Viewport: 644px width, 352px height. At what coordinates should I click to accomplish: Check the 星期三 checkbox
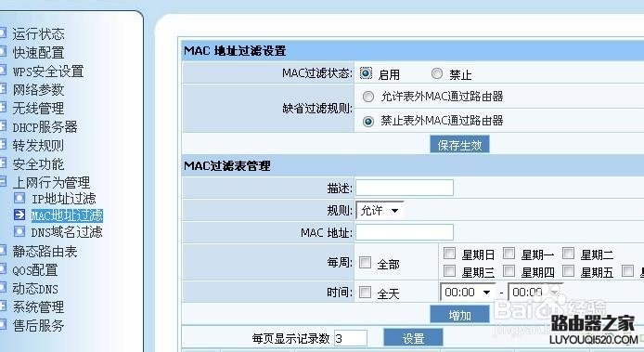tap(449, 271)
